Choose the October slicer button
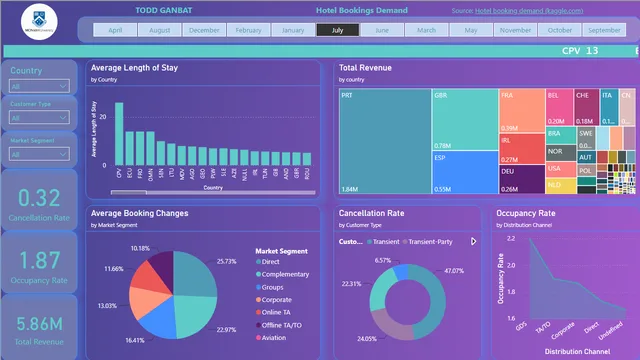 [560, 30]
